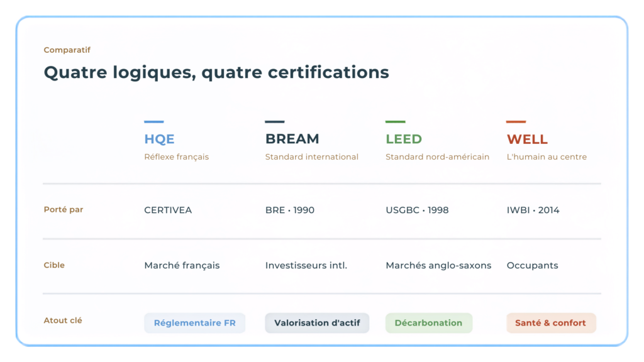Click the dark accent bar above BREAM
644x362 pixels.
click(275, 121)
